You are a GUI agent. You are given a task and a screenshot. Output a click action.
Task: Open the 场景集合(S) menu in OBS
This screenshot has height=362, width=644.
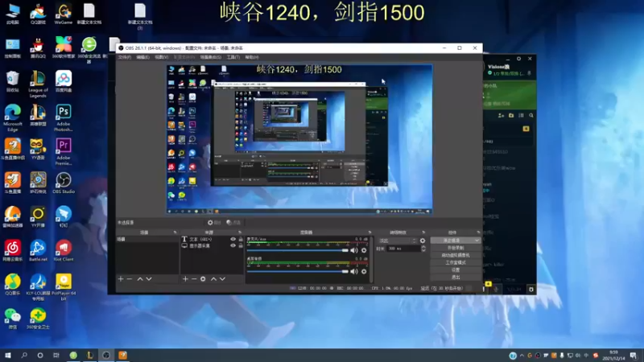211,57
